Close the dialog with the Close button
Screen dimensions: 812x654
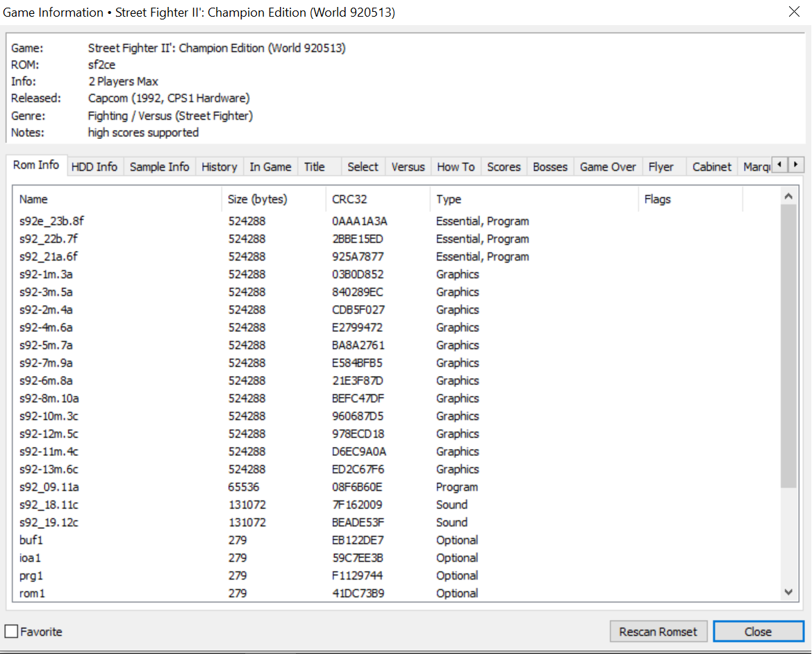[758, 631]
